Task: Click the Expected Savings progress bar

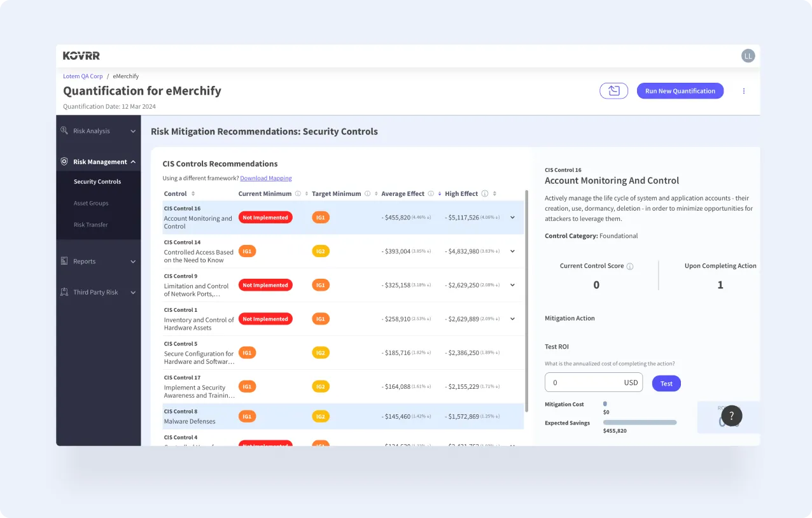Action: (x=640, y=421)
